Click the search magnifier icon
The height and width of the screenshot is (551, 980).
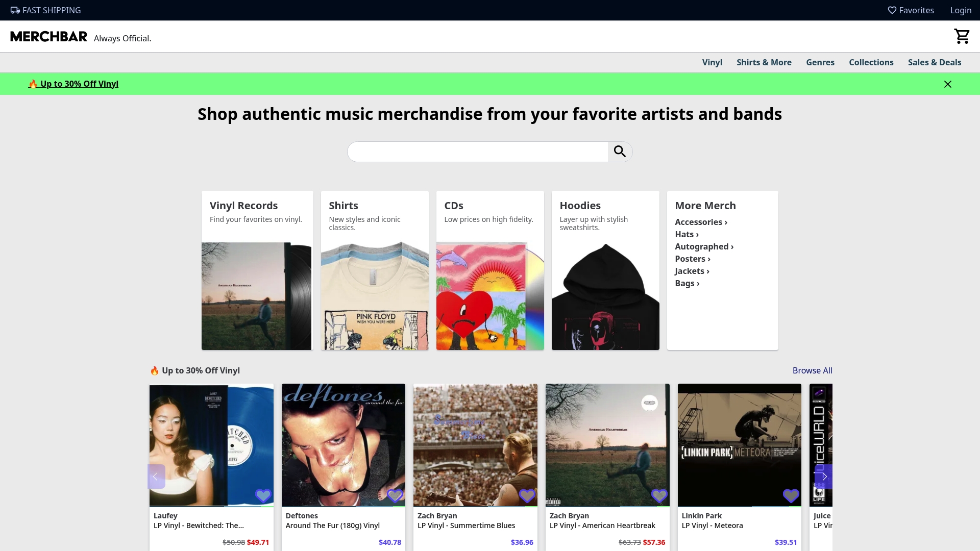pyautogui.click(x=620, y=152)
